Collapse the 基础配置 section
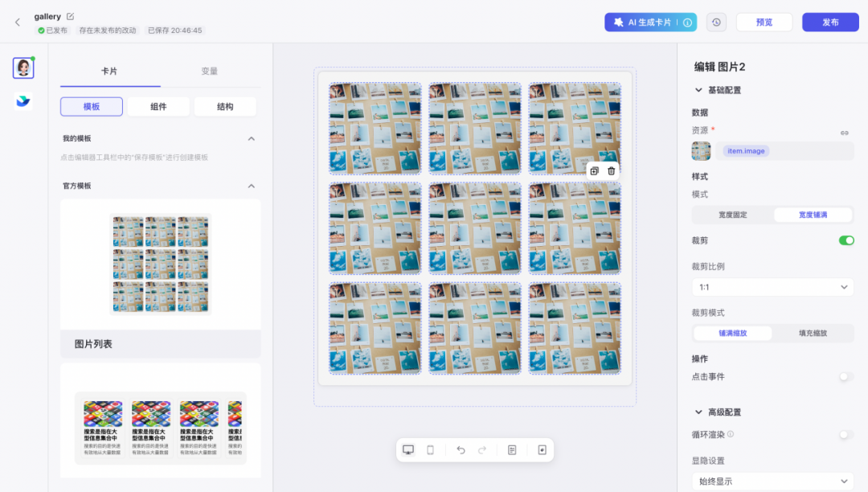This screenshot has height=492, width=868. coord(698,90)
